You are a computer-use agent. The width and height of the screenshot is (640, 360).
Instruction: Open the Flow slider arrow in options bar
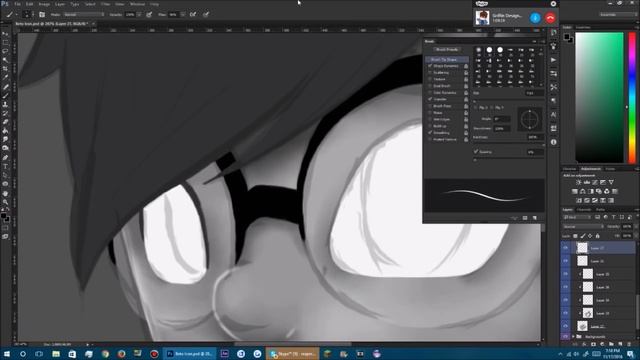coord(183,14)
